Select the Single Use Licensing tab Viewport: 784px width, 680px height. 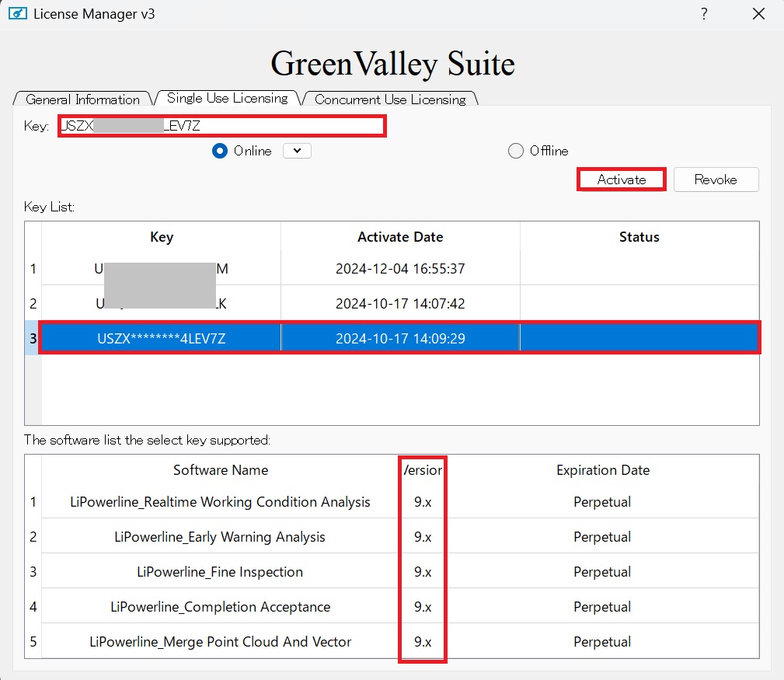227,98
